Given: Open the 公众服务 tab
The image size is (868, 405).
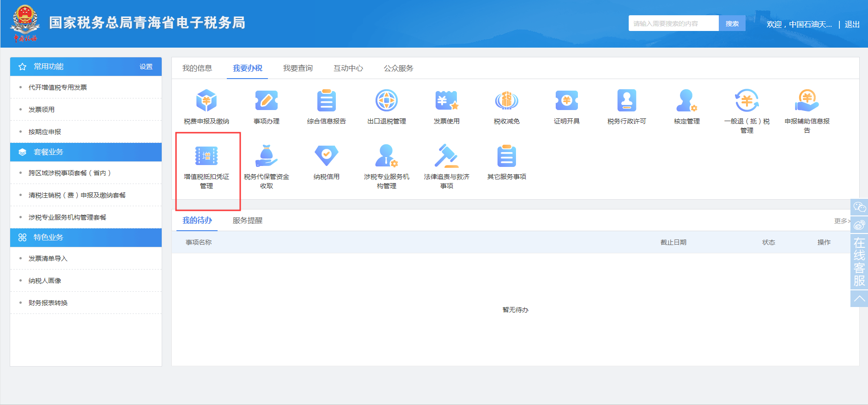Looking at the screenshot, I should click(x=399, y=68).
